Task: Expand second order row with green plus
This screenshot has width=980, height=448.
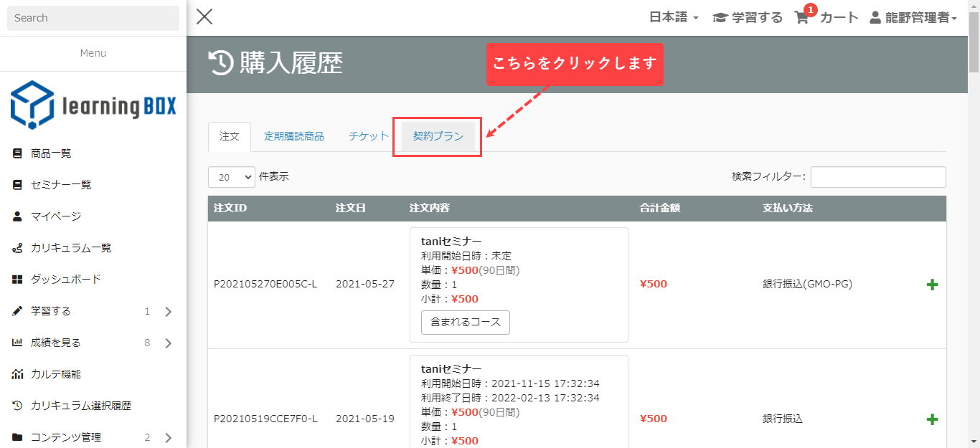Action: click(932, 419)
